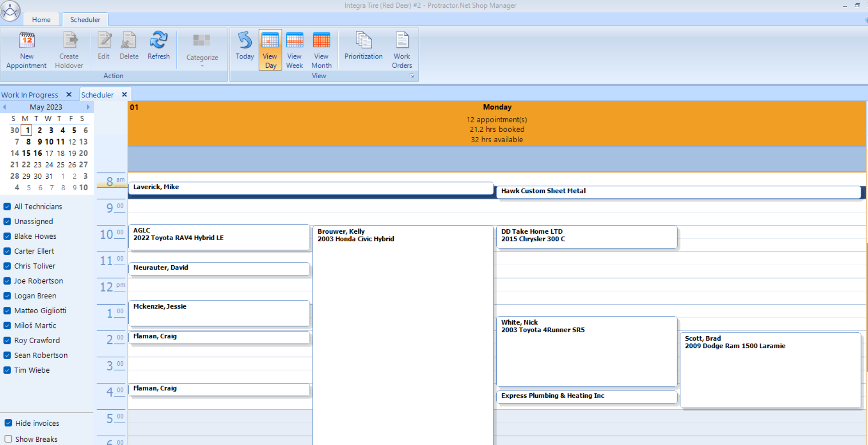Select Express Plumbing & Heating appointment

[x=586, y=397]
